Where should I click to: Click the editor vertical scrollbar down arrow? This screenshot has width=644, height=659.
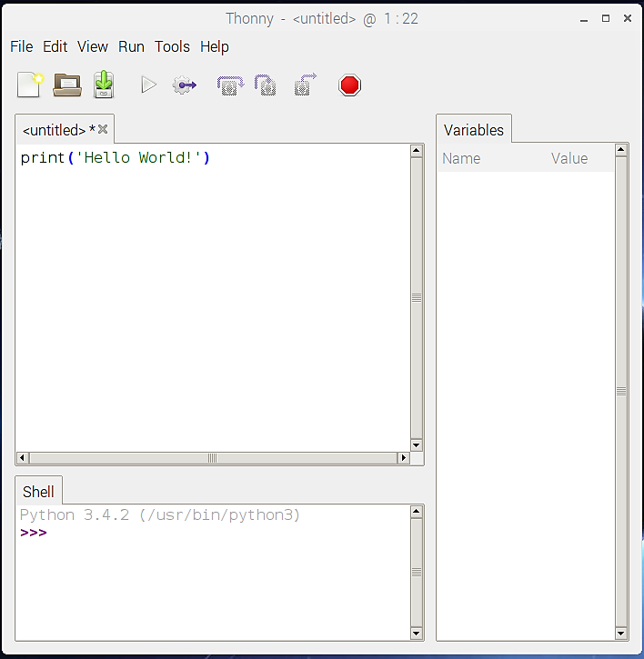417,445
